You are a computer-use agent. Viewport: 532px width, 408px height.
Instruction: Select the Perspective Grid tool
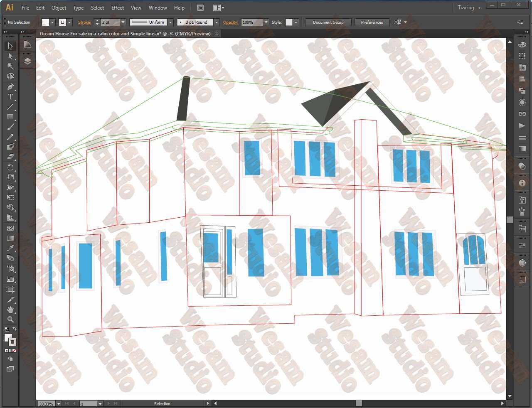(10, 218)
